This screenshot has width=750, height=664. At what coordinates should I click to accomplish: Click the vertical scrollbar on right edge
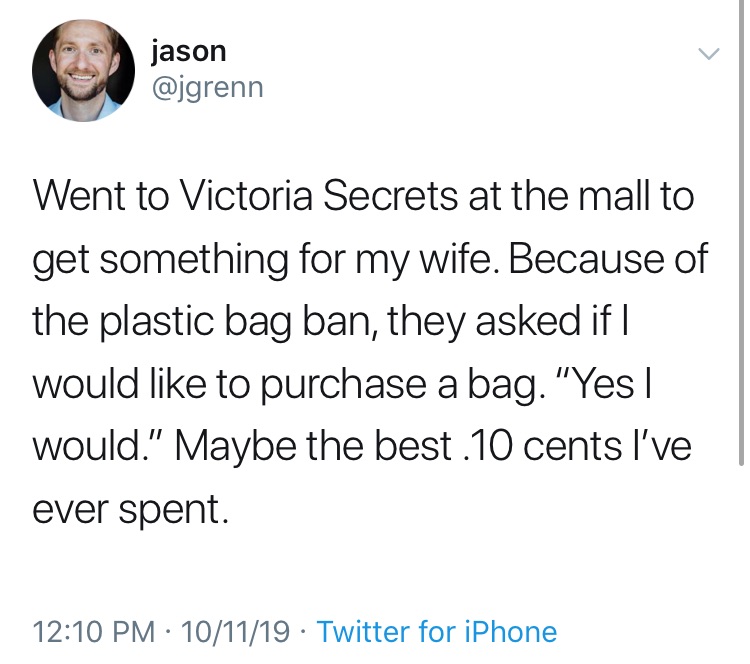(x=740, y=232)
